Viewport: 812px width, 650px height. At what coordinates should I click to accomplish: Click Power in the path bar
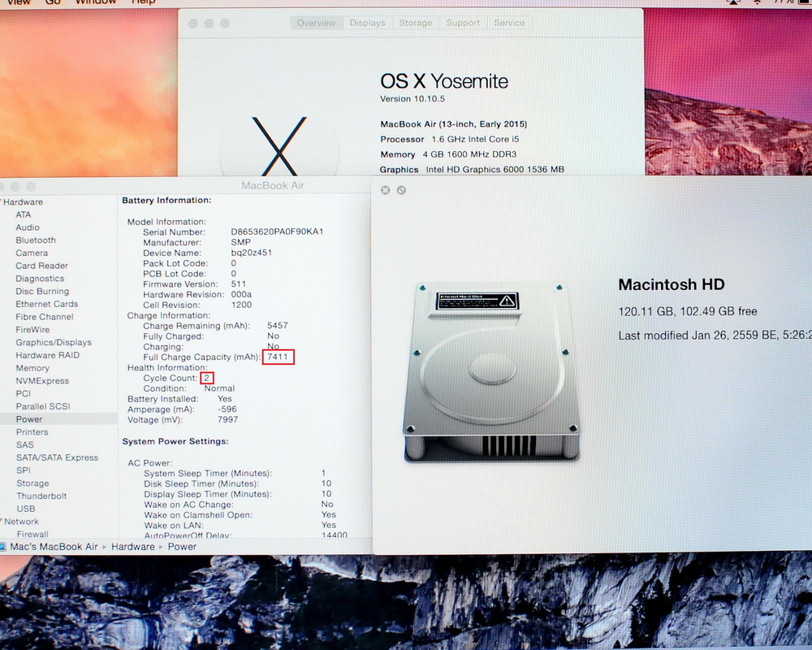tap(182, 546)
